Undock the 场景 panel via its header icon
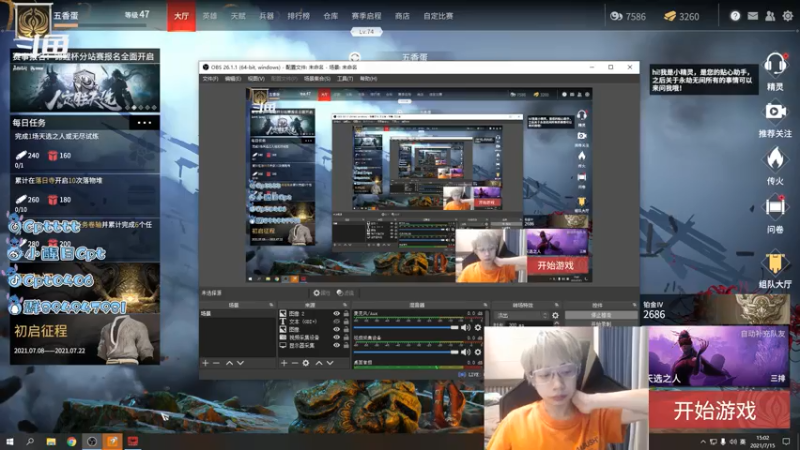Image resolution: width=800 pixels, height=450 pixels. point(271,305)
